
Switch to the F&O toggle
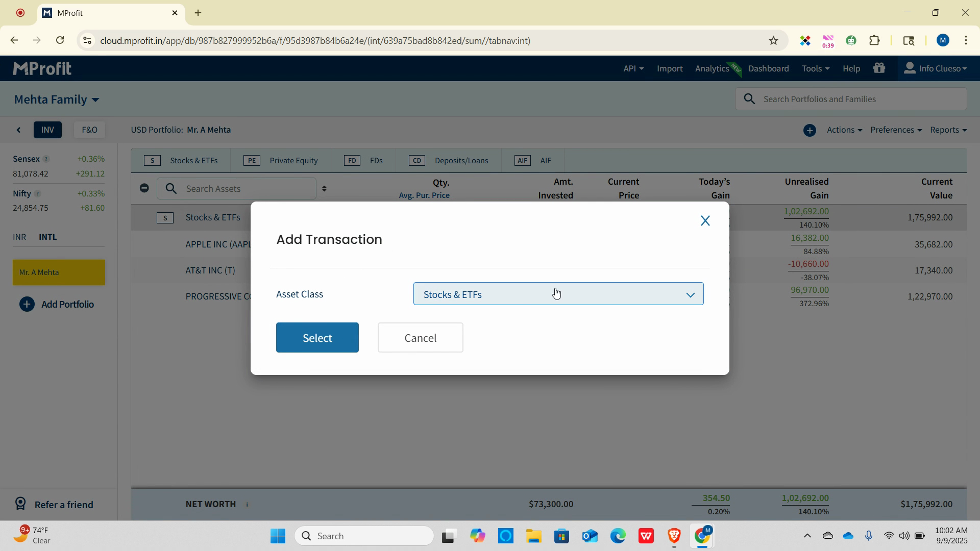(89, 130)
